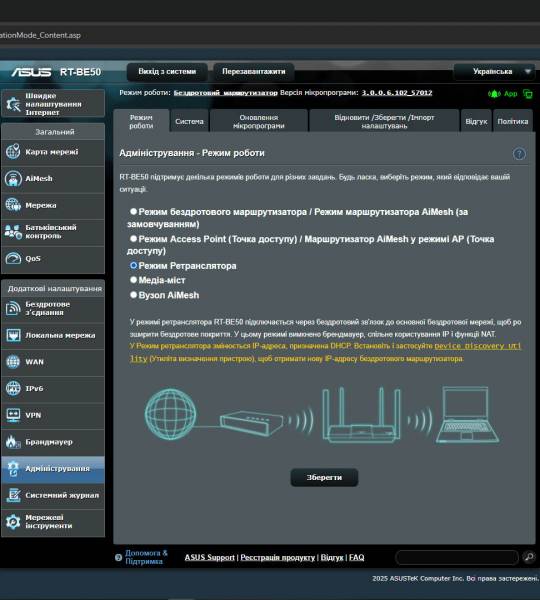Image resolution: width=540 pixels, height=600 pixels.
Task: Open the Бездротовий маршрутизатор mode link
Action: 225,93
